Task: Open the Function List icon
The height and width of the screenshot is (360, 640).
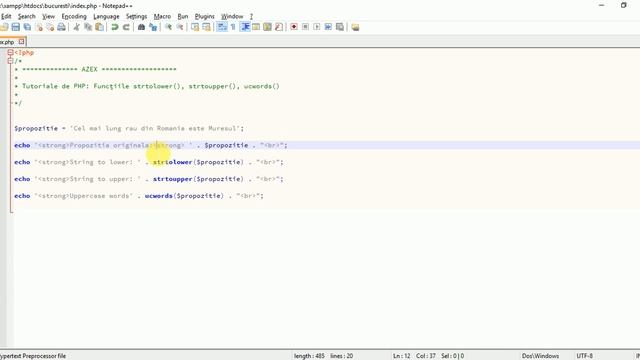Action: (279, 27)
